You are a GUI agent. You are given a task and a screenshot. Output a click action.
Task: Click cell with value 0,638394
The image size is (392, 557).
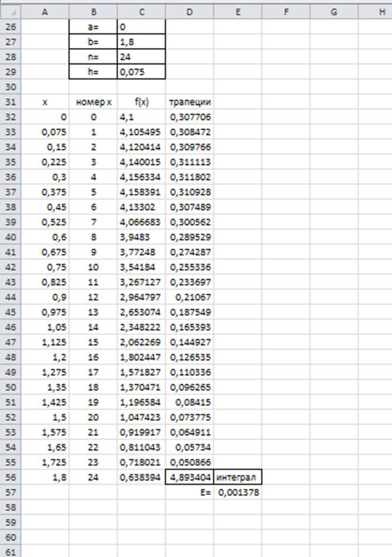point(141,477)
